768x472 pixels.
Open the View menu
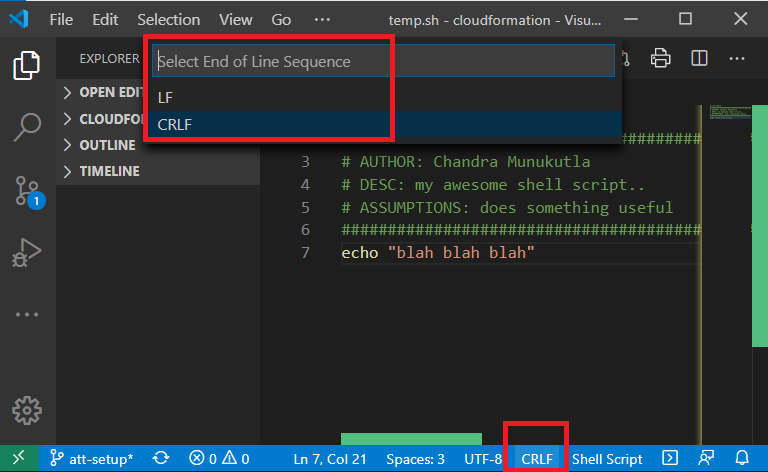(236, 20)
